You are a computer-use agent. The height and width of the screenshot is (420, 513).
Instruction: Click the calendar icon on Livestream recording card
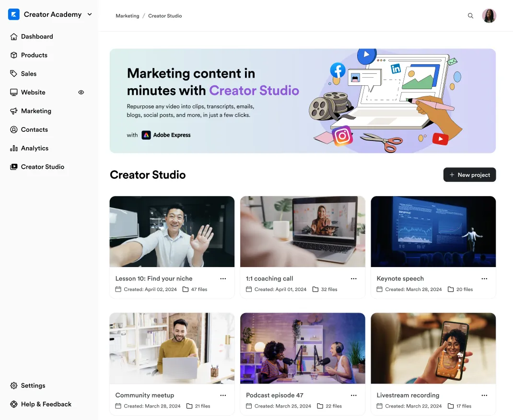pyautogui.click(x=380, y=406)
